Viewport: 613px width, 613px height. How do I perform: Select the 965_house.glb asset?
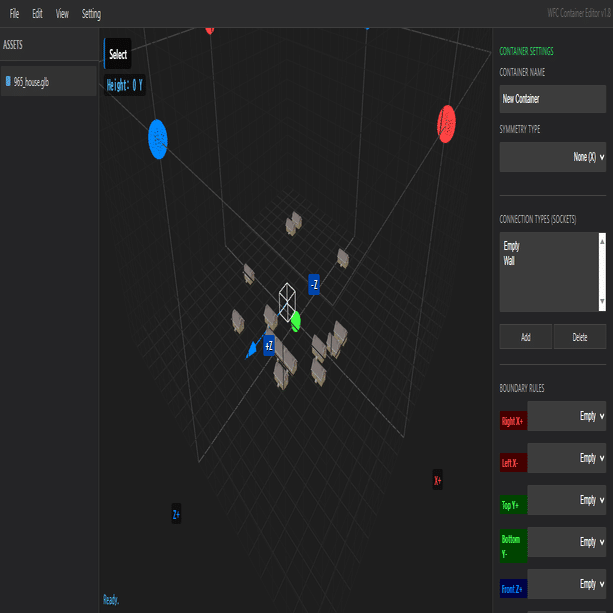click(48, 81)
